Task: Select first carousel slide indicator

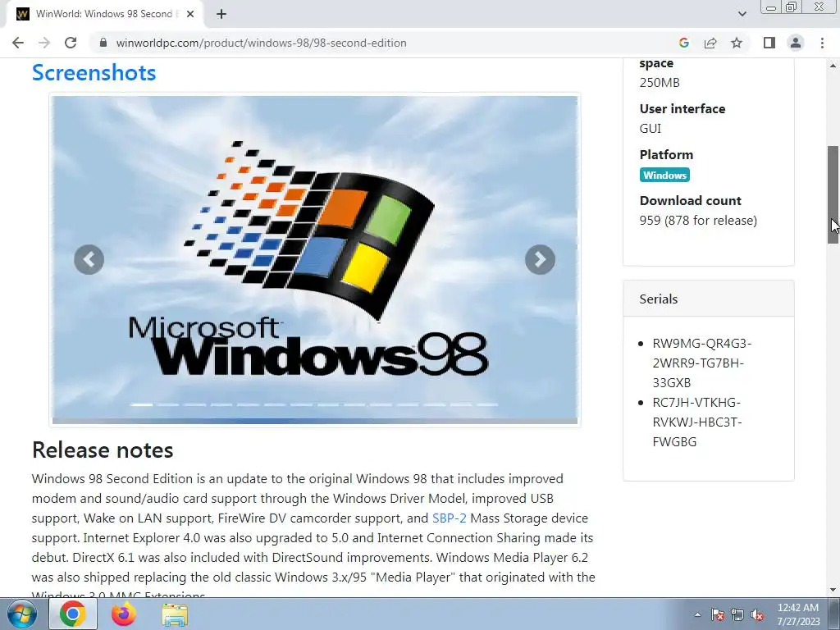Action: (x=142, y=404)
